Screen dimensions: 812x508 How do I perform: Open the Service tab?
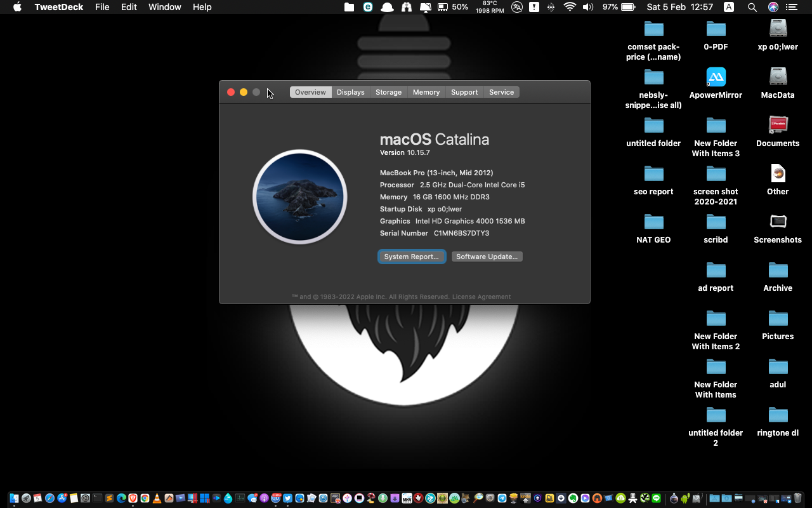(501, 92)
